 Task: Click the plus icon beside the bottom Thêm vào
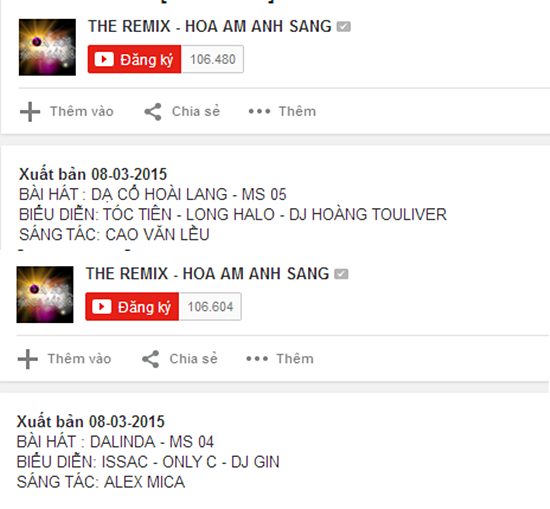pyautogui.click(x=28, y=359)
